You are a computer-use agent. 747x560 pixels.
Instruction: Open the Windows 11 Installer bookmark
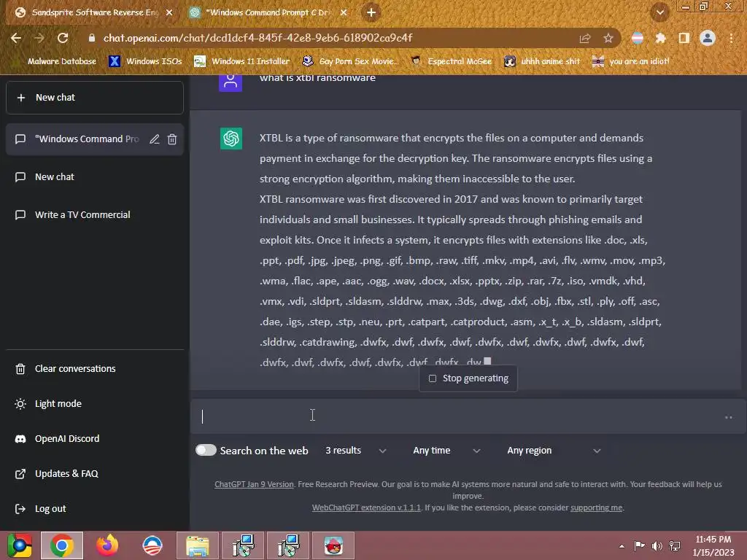[242, 61]
